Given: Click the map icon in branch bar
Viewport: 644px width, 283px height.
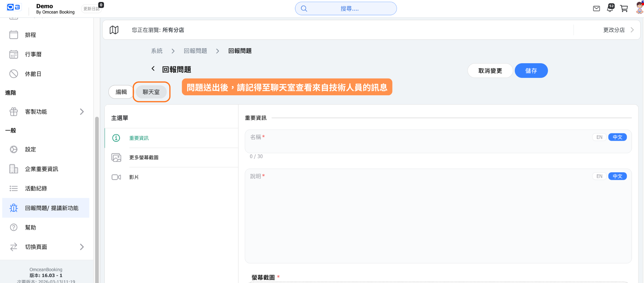Looking at the screenshot, I should click(x=114, y=30).
